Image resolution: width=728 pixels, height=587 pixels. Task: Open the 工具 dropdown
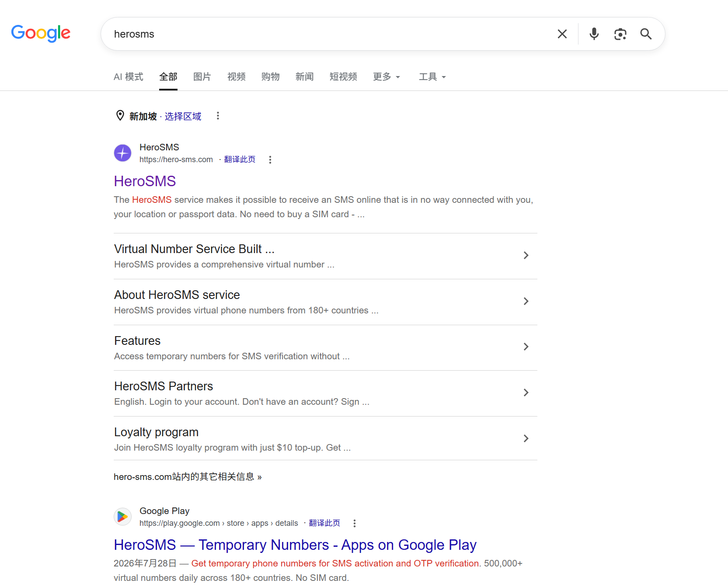(x=432, y=77)
